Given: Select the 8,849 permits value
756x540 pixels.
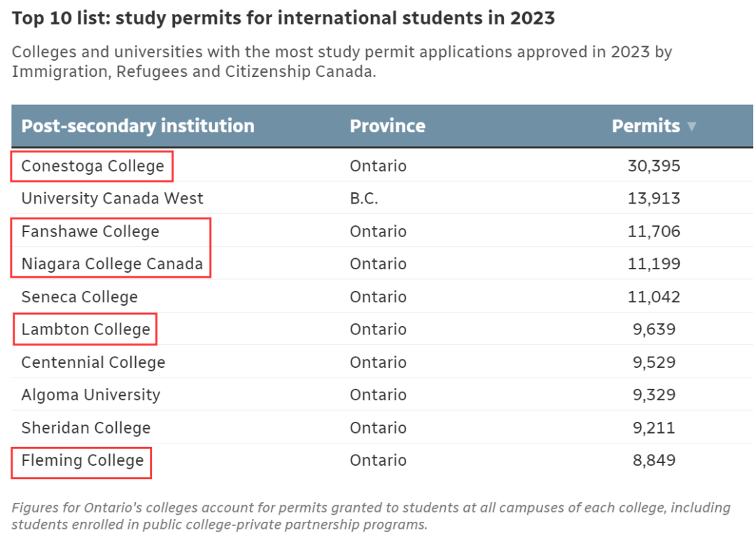Looking at the screenshot, I should (654, 460).
